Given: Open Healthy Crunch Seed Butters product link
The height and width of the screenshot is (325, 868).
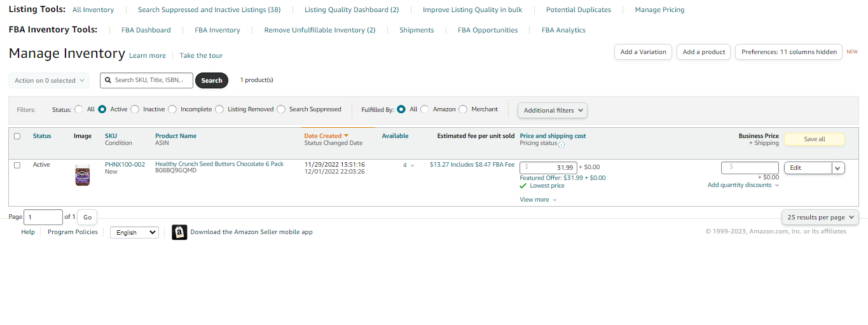Looking at the screenshot, I should coord(219,164).
